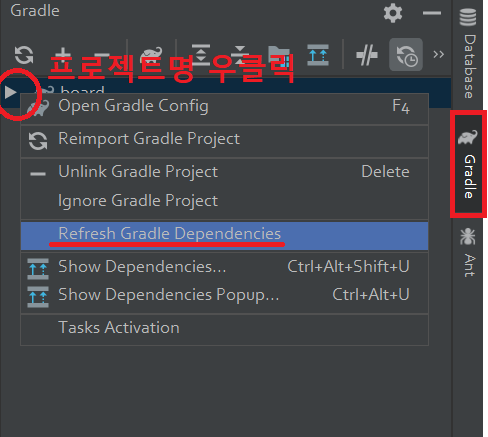Screen dimensions: 488x437
Task: Toggle the highlighted refresh-with-clock toolbar button
Action: point(406,54)
